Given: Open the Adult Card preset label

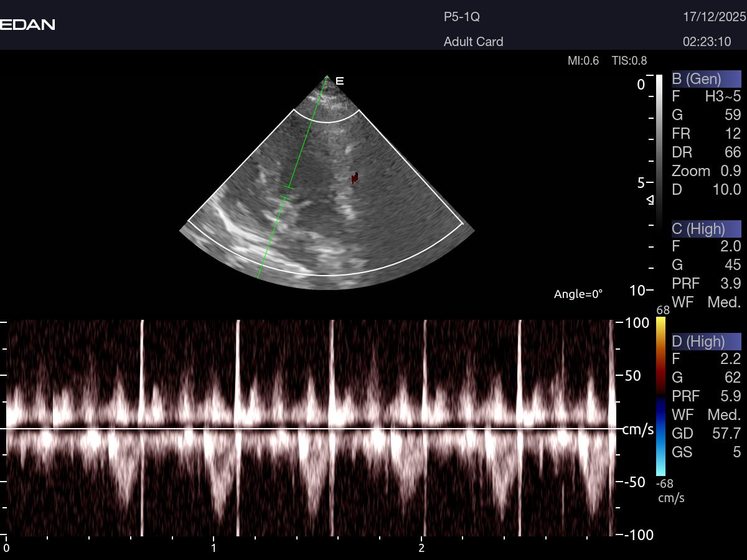Looking at the screenshot, I should click(x=473, y=42).
